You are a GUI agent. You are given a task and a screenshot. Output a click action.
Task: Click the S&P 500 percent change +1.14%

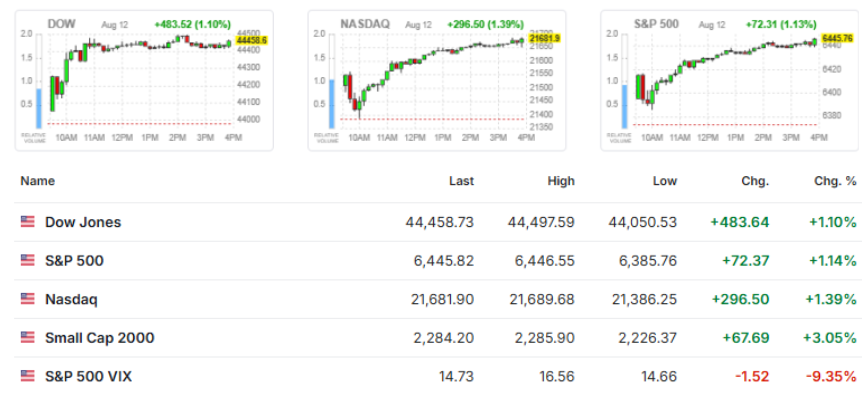(x=832, y=261)
